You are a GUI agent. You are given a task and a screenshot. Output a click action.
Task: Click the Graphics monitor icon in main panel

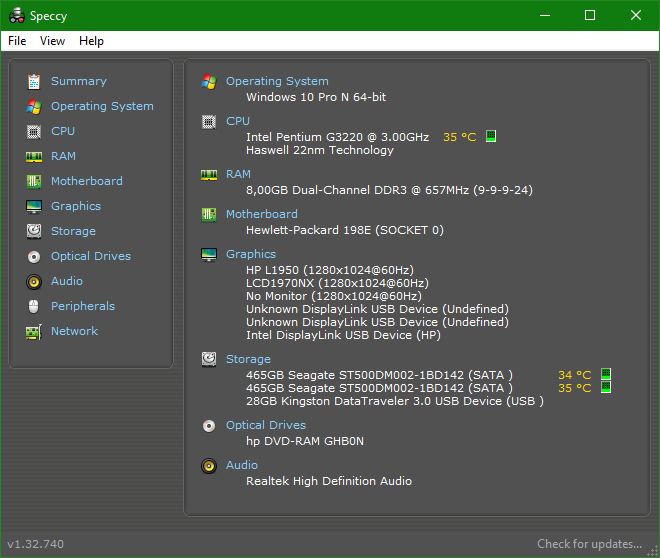[209, 255]
